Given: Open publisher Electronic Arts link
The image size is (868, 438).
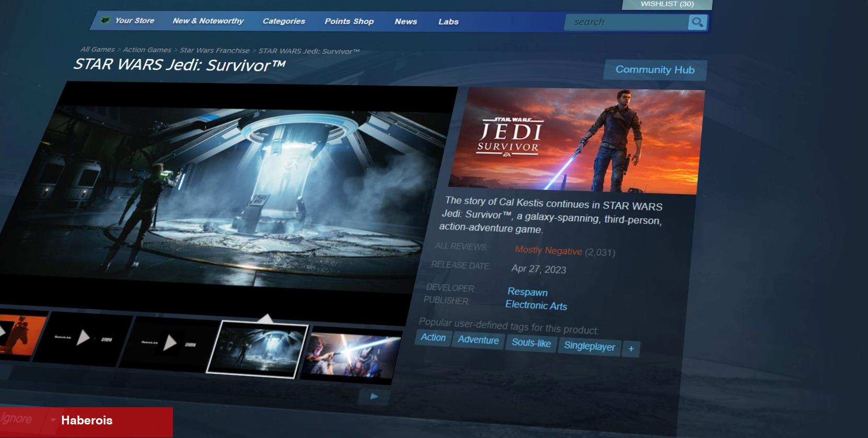Looking at the screenshot, I should [x=536, y=305].
